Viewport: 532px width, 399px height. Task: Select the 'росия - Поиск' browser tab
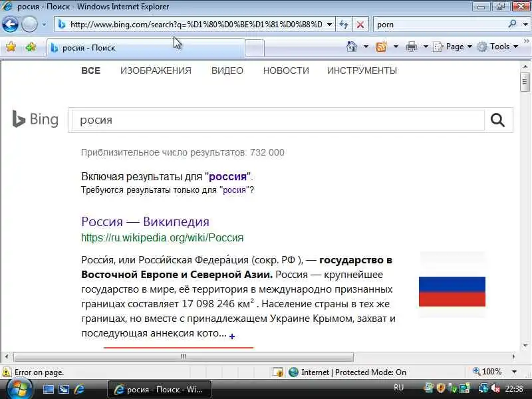(145, 48)
